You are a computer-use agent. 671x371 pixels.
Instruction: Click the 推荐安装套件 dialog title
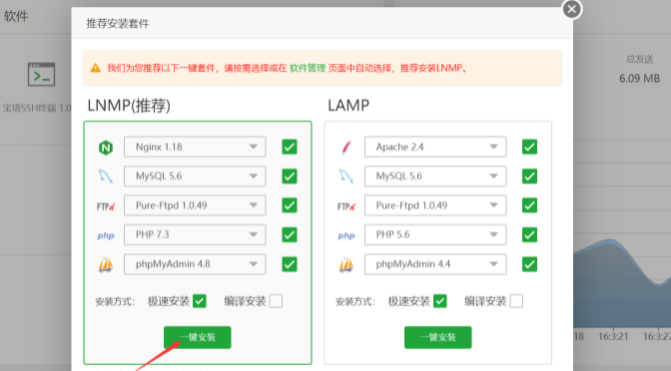[x=118, y=24]
